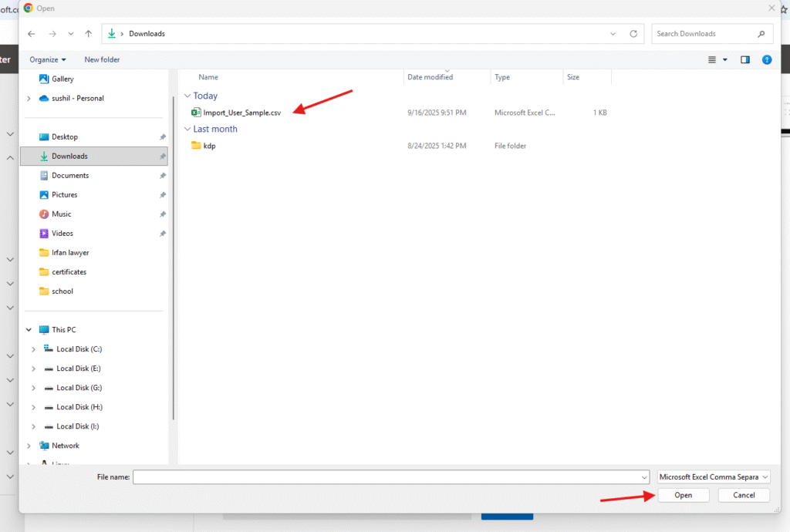
Task: Open the Music folder in sidebar
Action: [x=61, y=214]
